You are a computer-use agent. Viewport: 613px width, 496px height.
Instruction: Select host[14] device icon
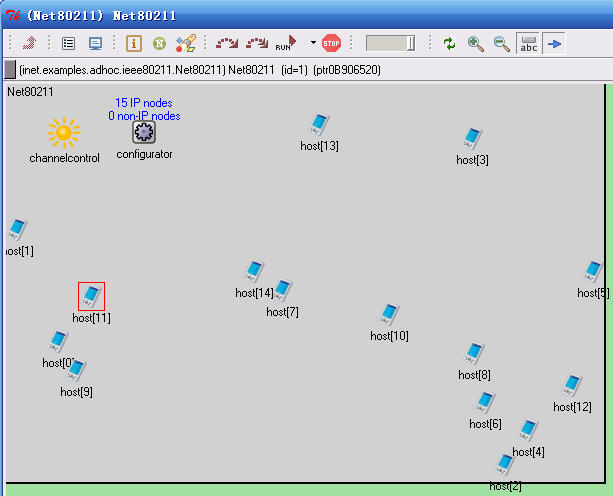(254, 271)
